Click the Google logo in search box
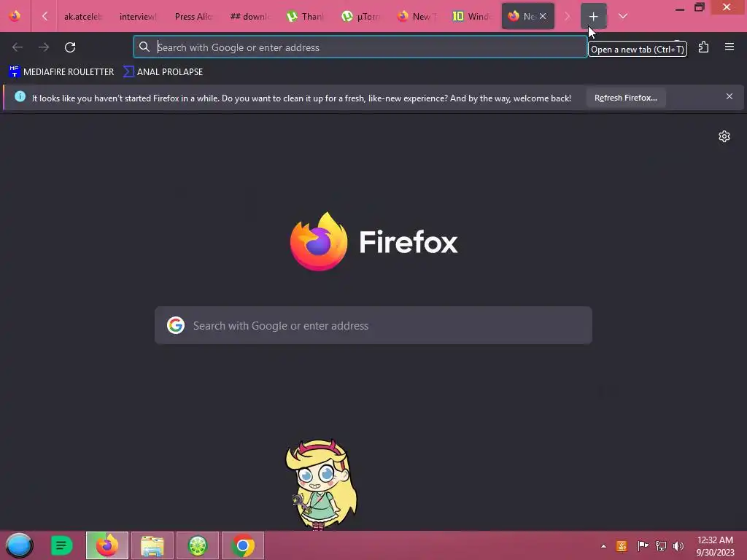Image resolution: width=747 pixels, height=560 pixels. pos(176,325)
